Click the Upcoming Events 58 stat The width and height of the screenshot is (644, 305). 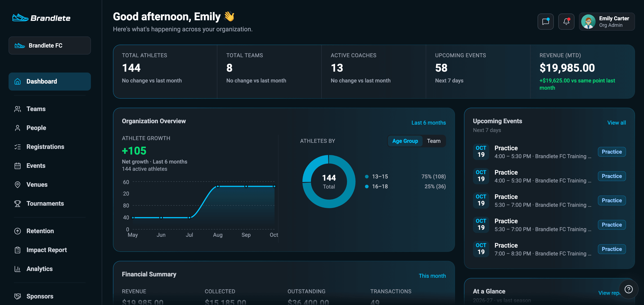point(441,68)
